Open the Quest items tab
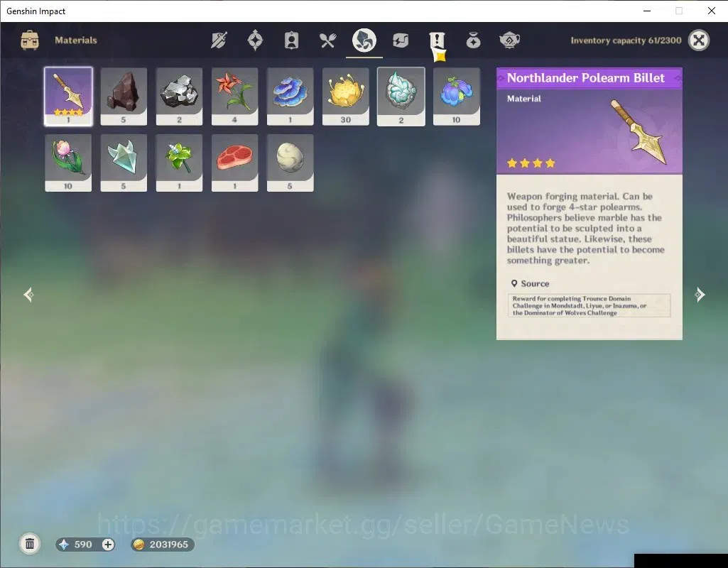This screenshot has width=728, height=568. click(437, 40)
